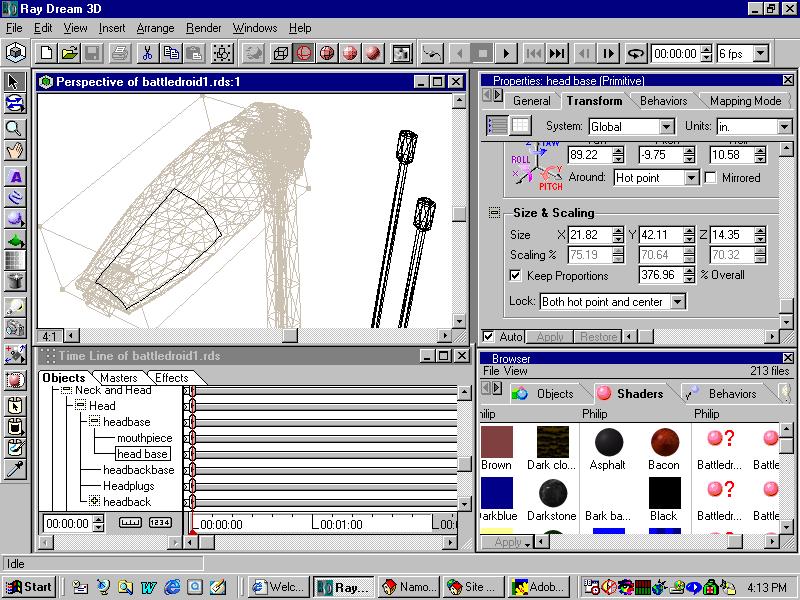Select the 3D Text tool
The width and height of the screenshot is (800, 600).
(15, 177)
